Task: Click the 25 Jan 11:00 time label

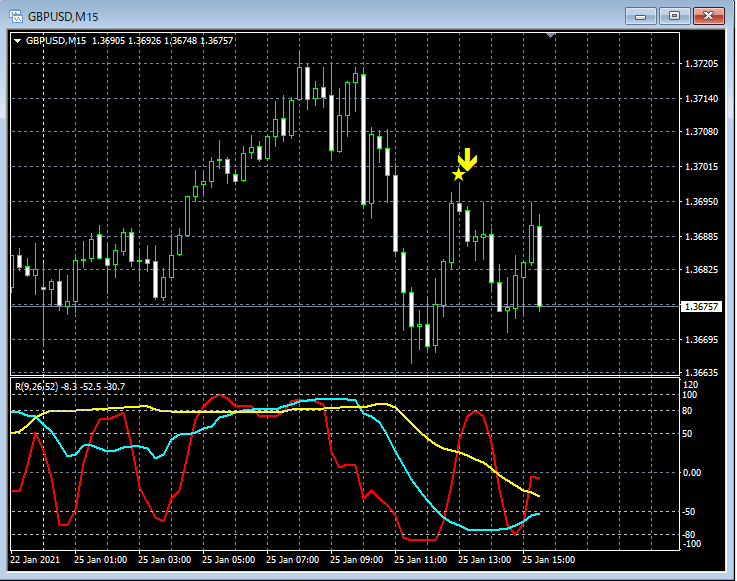Action: pyautogui.click(x=420, y=559)
